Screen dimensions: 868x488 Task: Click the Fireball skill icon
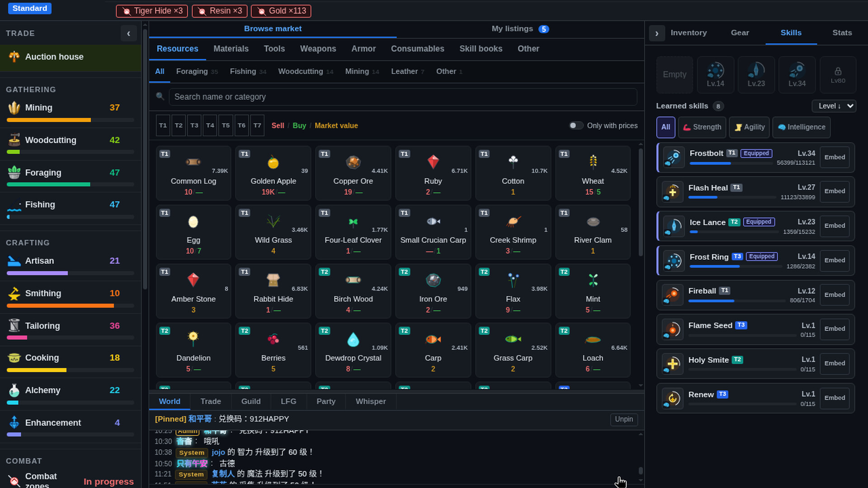pyautogui.click(x=672, y=295)
